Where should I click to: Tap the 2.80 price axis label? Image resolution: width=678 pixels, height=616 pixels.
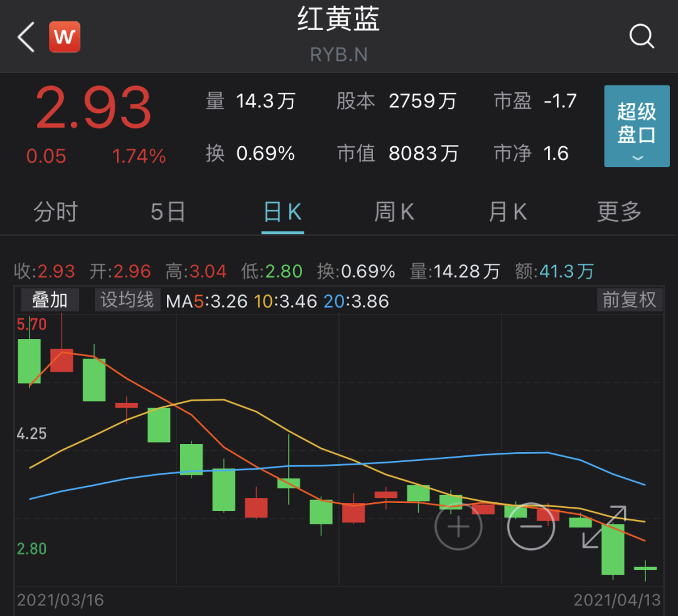[31, 549]
